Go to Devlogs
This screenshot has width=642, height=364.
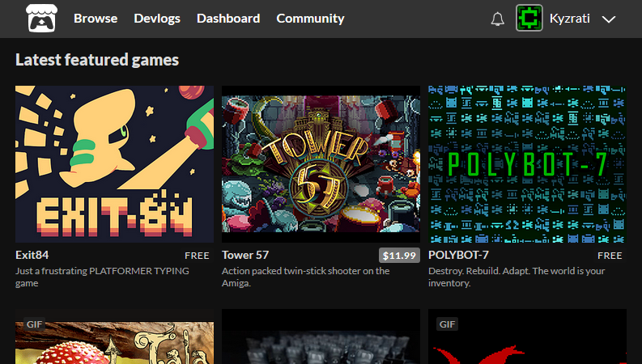pos(157,19)
